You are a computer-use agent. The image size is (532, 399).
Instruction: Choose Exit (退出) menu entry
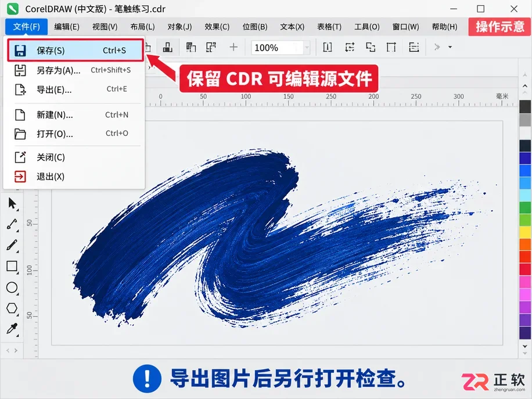76,177
